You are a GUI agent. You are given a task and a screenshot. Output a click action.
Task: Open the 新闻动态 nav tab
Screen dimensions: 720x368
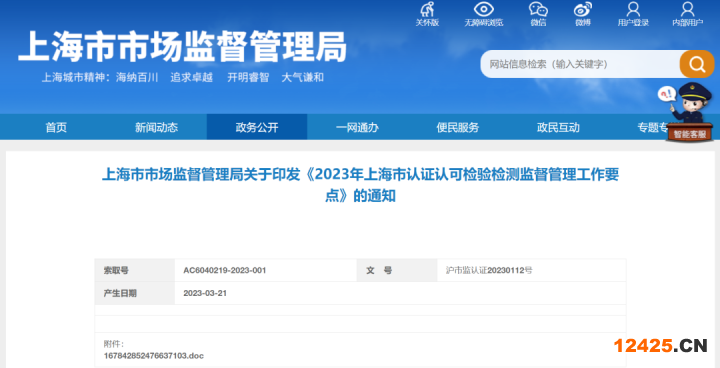pos(156,127)
